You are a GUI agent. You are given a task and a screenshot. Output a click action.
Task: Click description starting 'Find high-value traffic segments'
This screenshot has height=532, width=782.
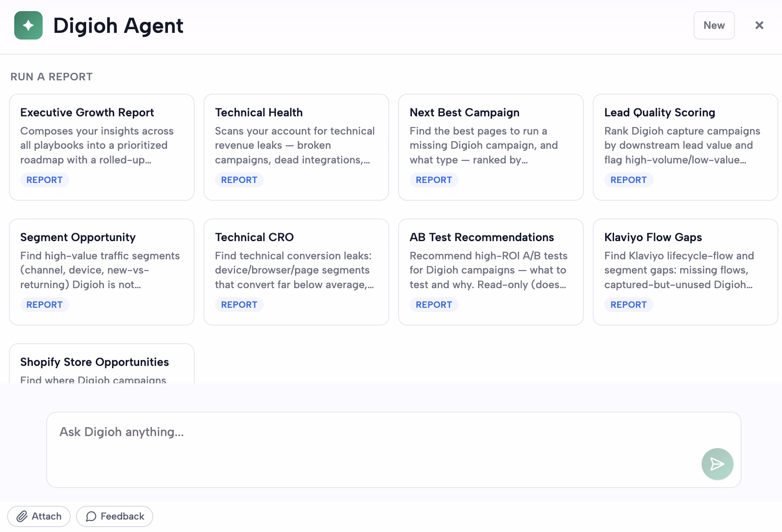[x=100, y=270]
